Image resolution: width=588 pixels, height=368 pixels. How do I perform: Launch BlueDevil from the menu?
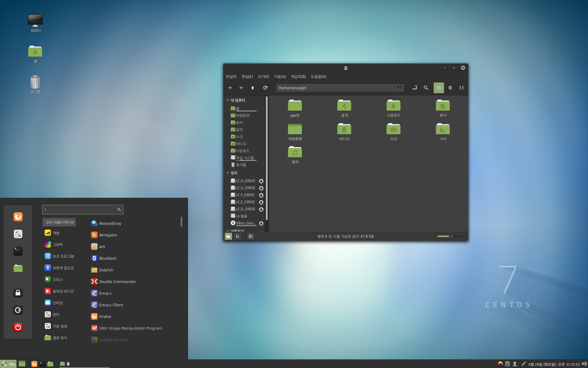(104, 258)
